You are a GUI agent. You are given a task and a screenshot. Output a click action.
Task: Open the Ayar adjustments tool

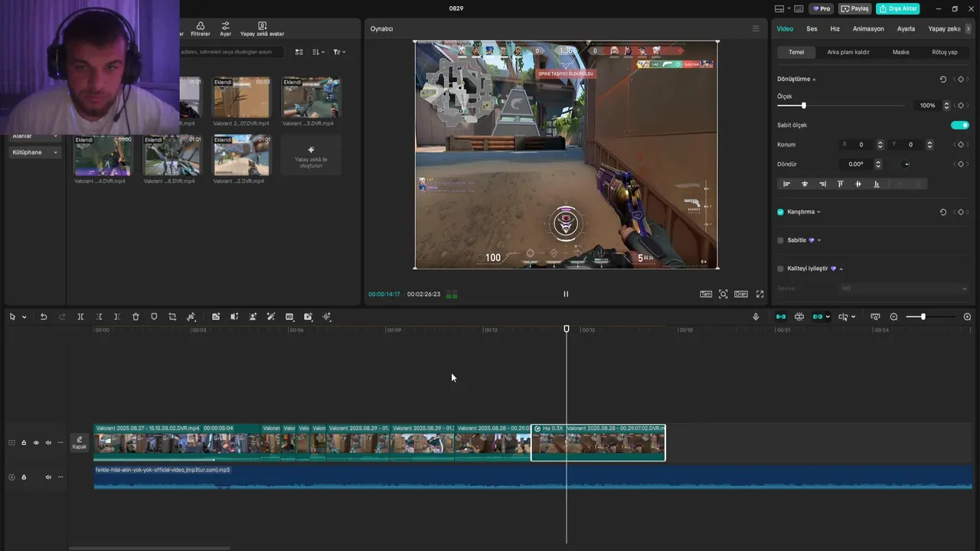point(225,29)
